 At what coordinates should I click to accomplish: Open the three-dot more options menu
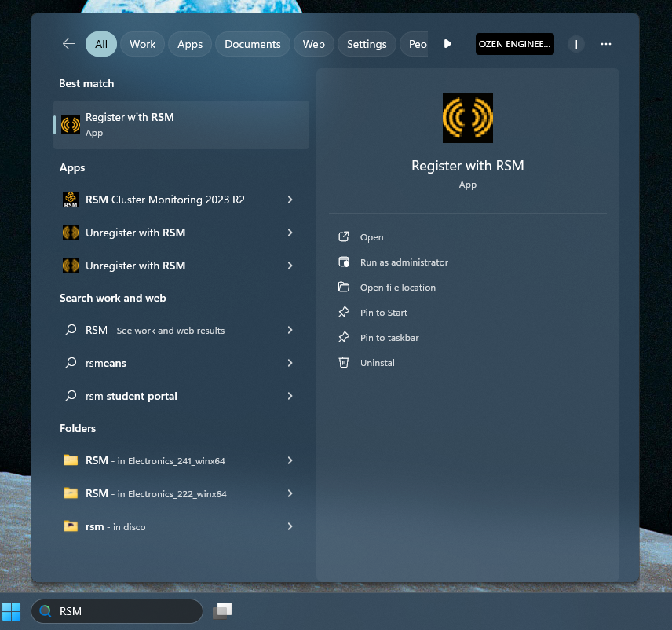click(x=605, y=44)
